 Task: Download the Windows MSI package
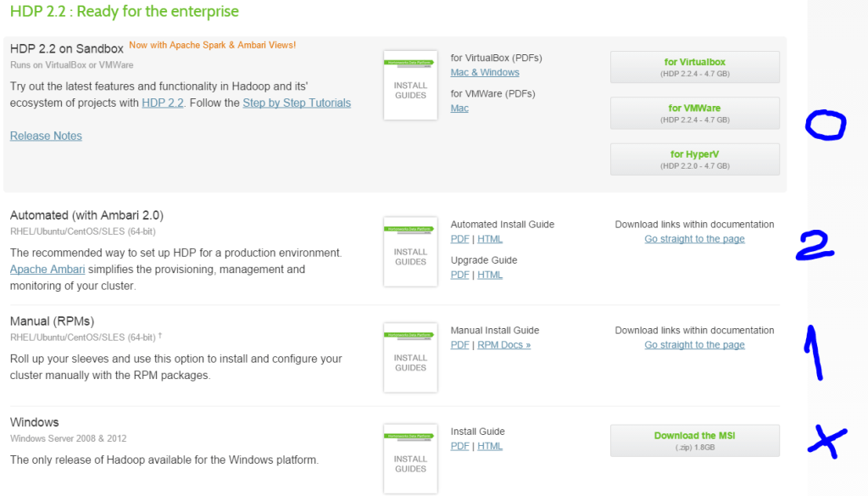tap(694, 440)
